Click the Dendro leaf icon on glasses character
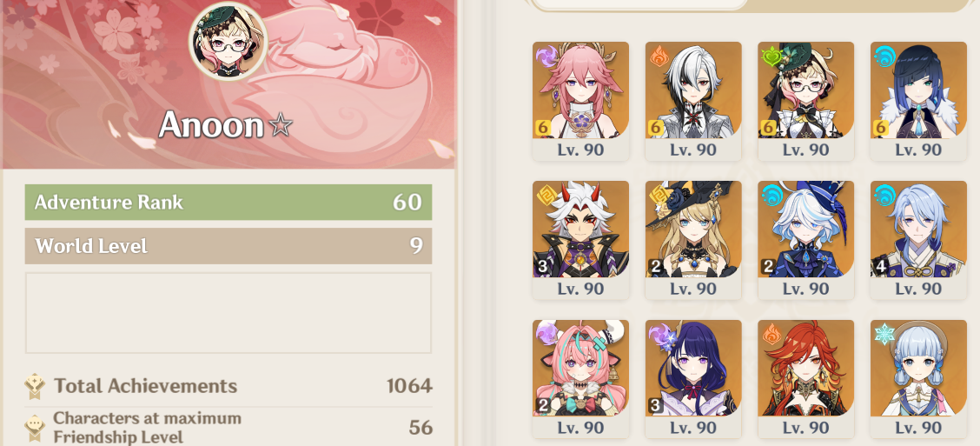 (x=772, y=57)
